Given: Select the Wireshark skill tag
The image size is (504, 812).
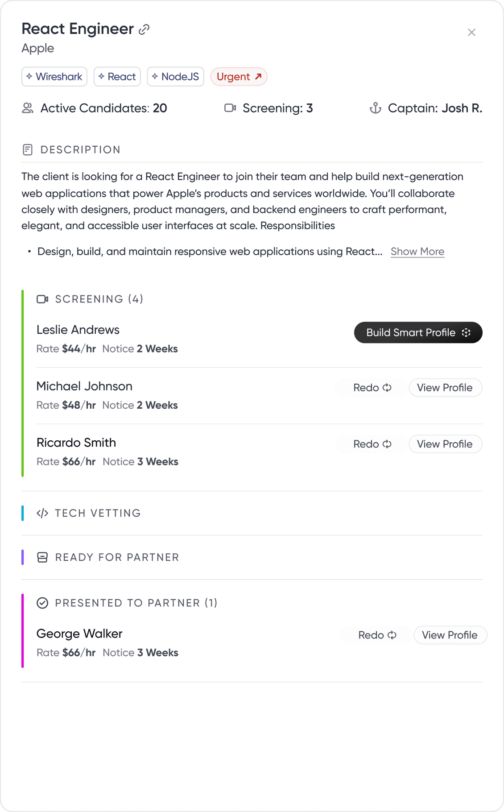Looking at the screenshot, I should [54, 77].
